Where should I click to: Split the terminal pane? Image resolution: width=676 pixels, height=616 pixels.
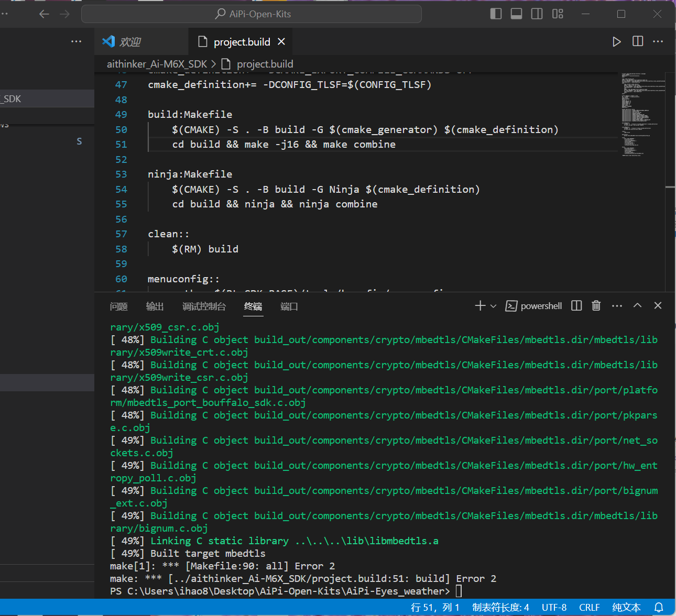tap(576, 305)
